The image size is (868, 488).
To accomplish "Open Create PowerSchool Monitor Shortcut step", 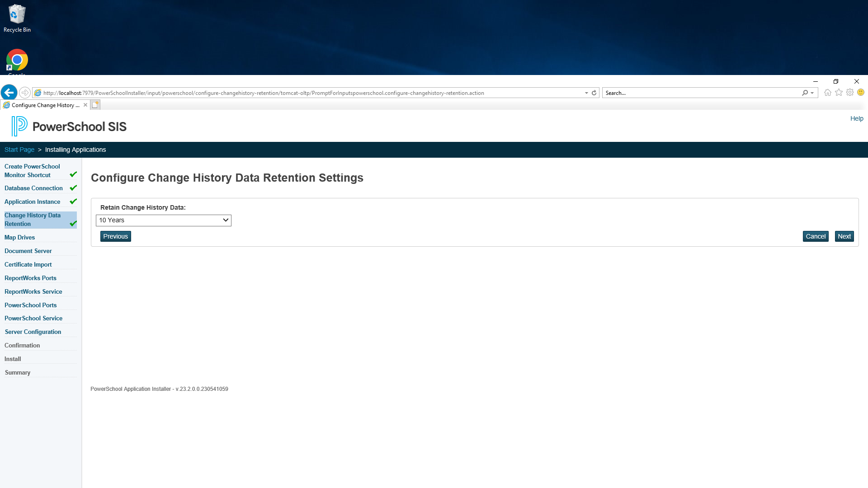I will click(32, 171).
